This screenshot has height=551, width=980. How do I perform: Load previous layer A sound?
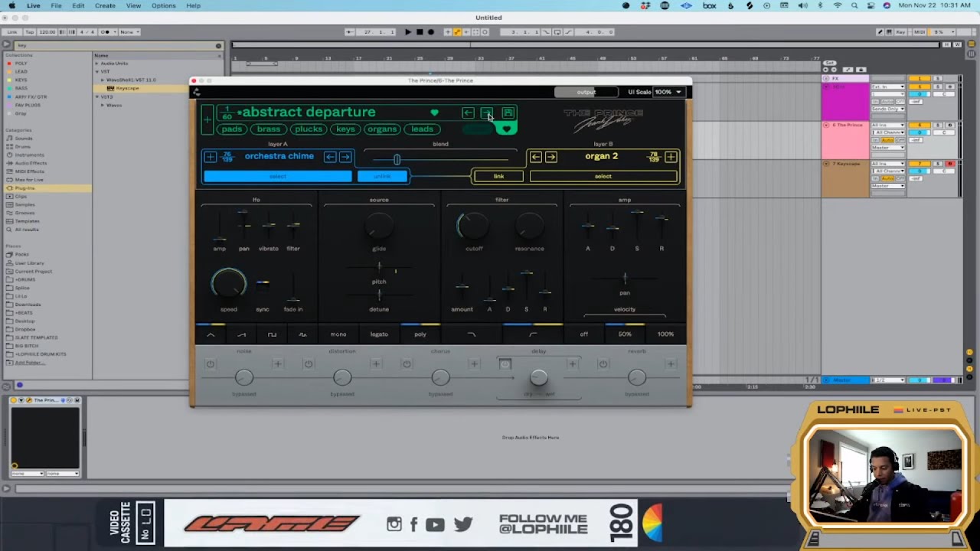(330, 157)
